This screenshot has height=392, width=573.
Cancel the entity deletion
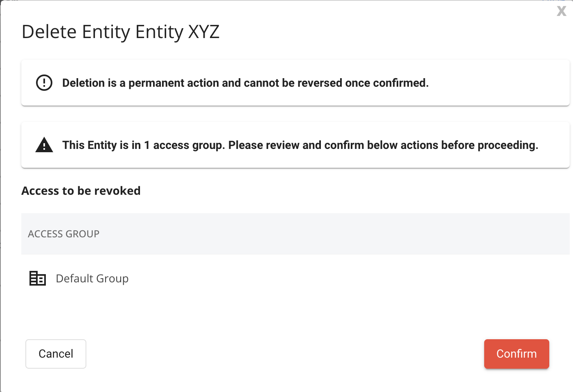(56, 354)
